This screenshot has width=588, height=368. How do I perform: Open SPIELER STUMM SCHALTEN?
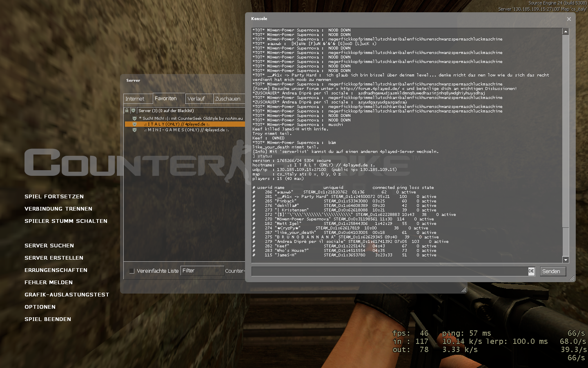(x=66, y=221)
